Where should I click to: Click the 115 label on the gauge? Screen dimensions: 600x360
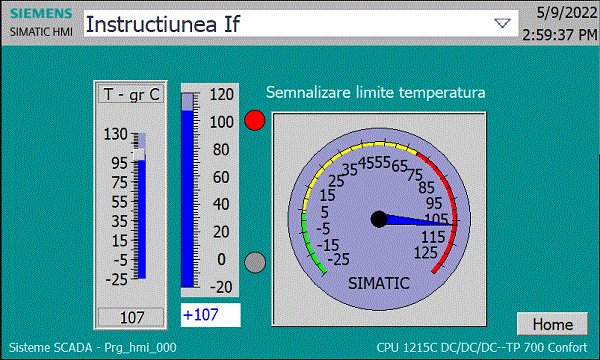click(x=433, y=237)
